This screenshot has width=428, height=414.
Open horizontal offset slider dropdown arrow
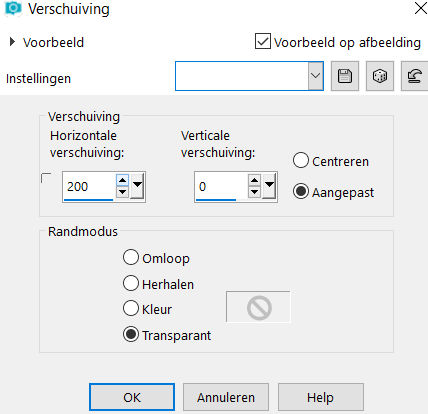[137, 186]
